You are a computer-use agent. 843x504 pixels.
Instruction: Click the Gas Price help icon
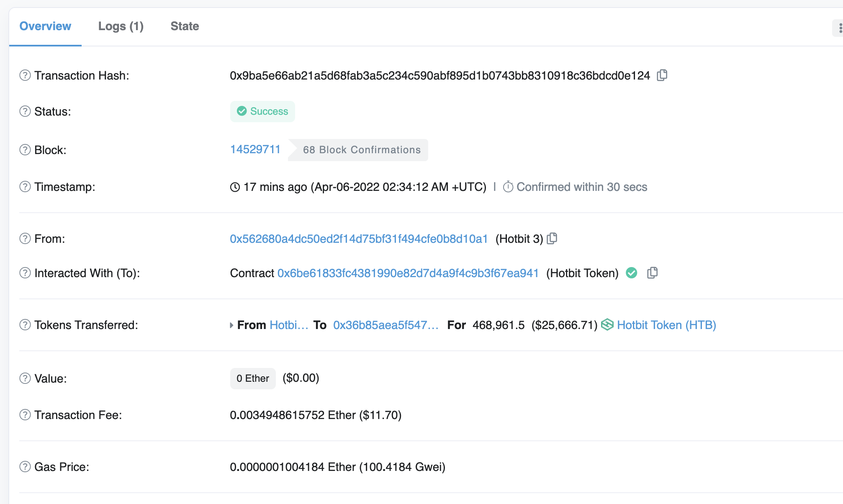[x=25, y=467]
